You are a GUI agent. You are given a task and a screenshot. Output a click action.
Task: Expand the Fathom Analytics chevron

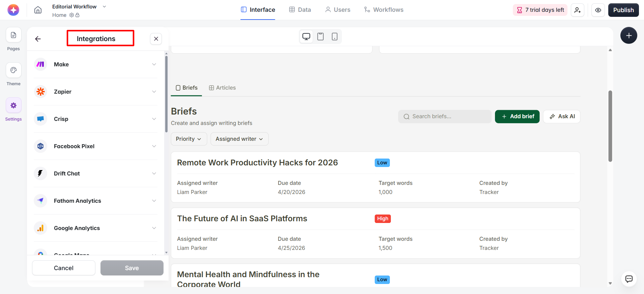point(154,201)
